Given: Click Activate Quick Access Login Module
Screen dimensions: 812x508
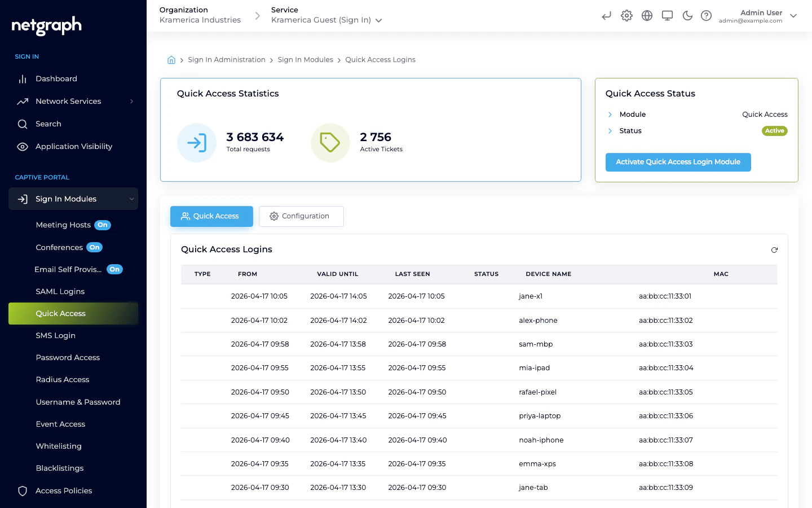Looking at the screenshot, I should 678,162.
